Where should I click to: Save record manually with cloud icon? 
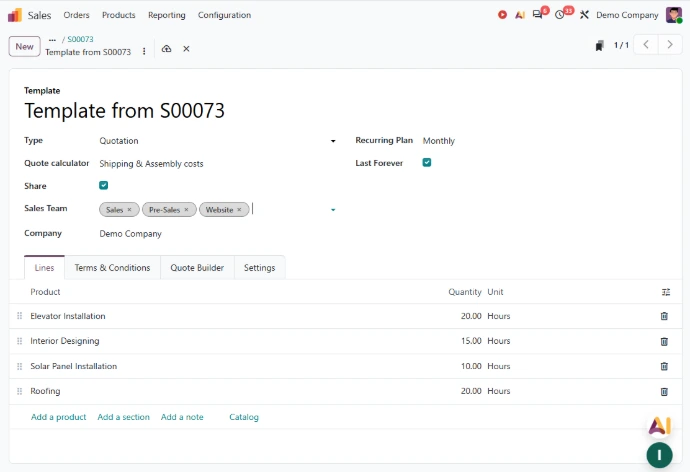click(166, 49)
